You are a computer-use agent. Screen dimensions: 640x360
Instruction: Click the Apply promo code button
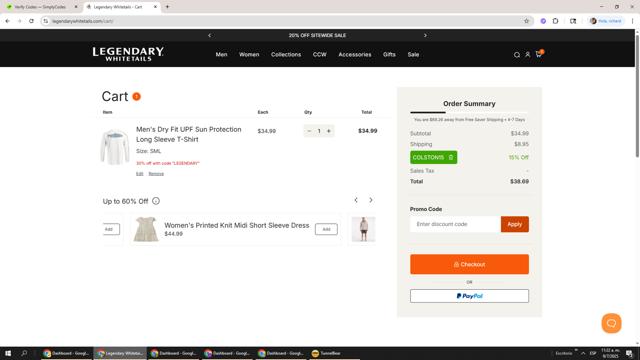(514, 224)
